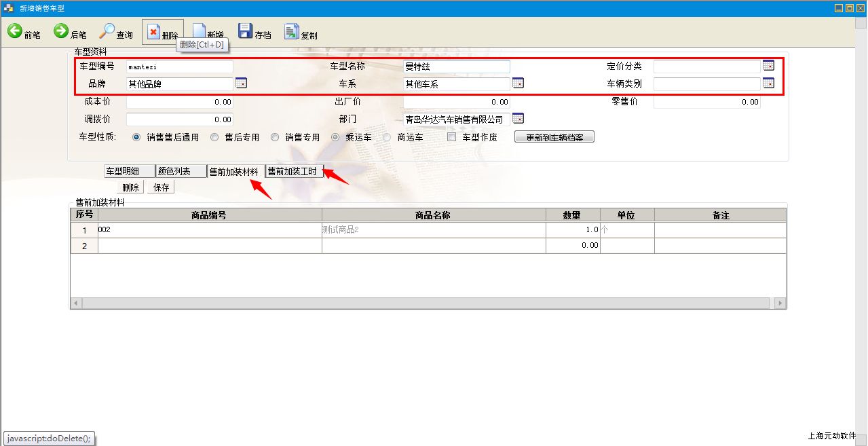Click the 更新到车辆档案 button
This screenshot has width=868, height=446.
pos(554,137)
